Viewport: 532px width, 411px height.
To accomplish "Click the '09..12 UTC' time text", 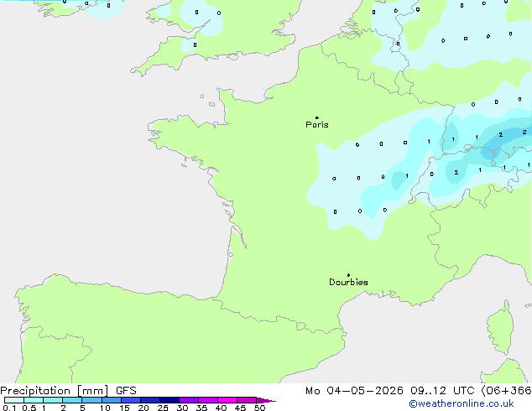I will point(442,391).
